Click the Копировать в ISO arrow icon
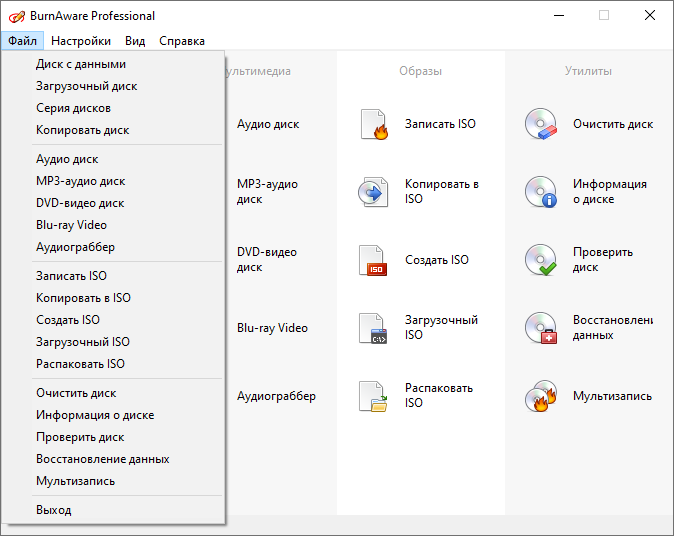The width and height of the screenshot is (674, 536). (x=373, y=192)
